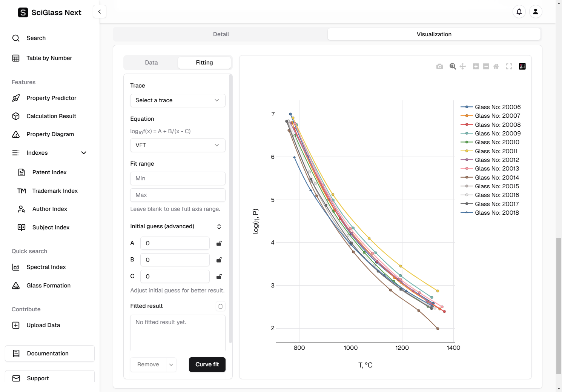Toggle visibility of Glass No: 20011 trace
The width and height of the screenshot is (562, 392).
point(496,151)
